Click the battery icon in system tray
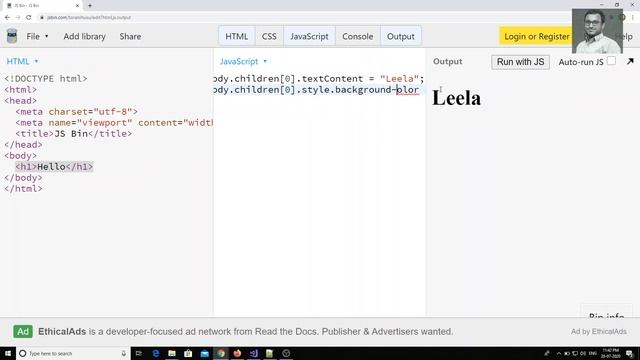This screenshot has height=360, width=640. (x=567, y=353)
